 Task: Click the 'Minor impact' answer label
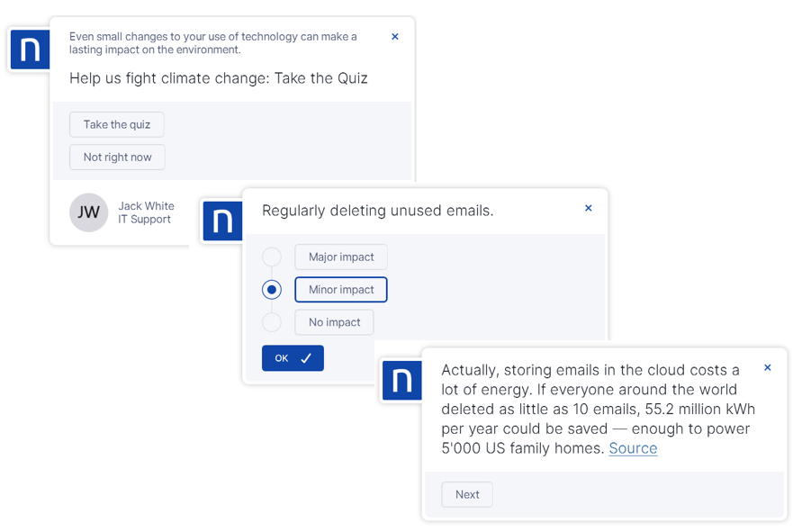pos(341,290)
